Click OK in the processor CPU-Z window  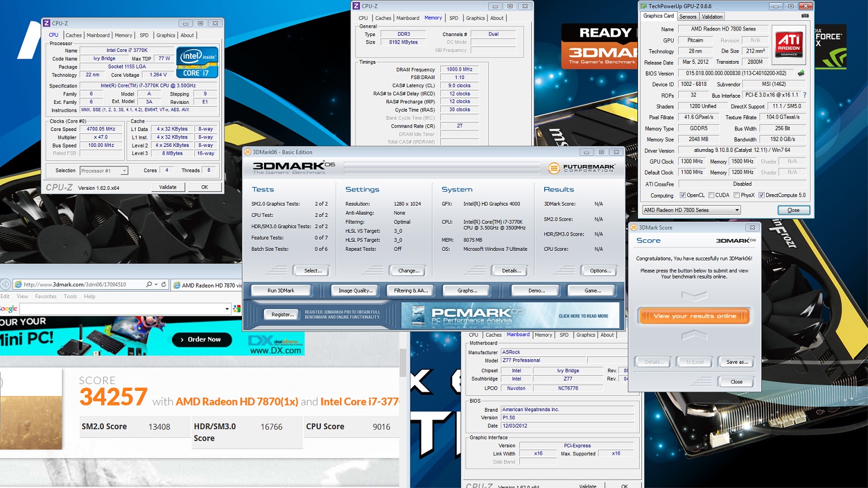click(x=205, y=187)
